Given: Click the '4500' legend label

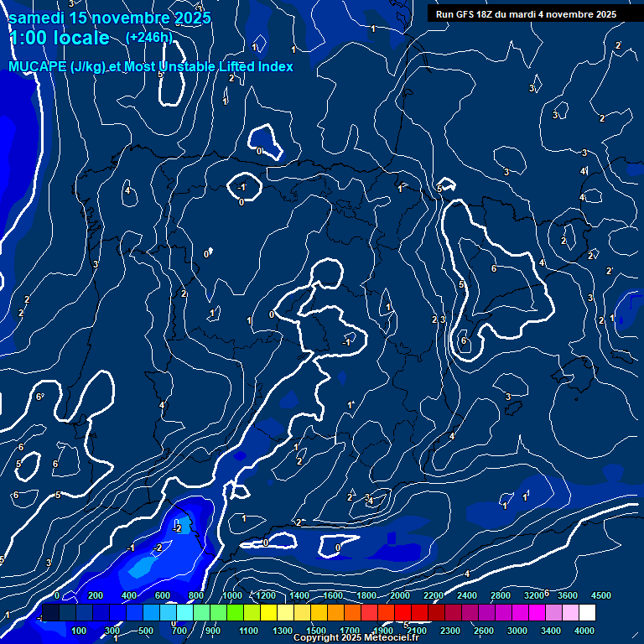Looking at the screenshot, I should tap(601, 595).
